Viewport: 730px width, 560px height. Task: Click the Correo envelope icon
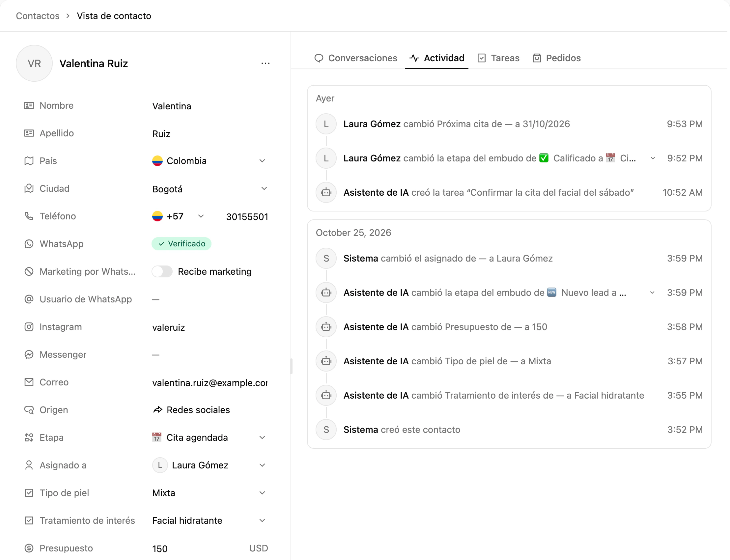coord(29,382)
